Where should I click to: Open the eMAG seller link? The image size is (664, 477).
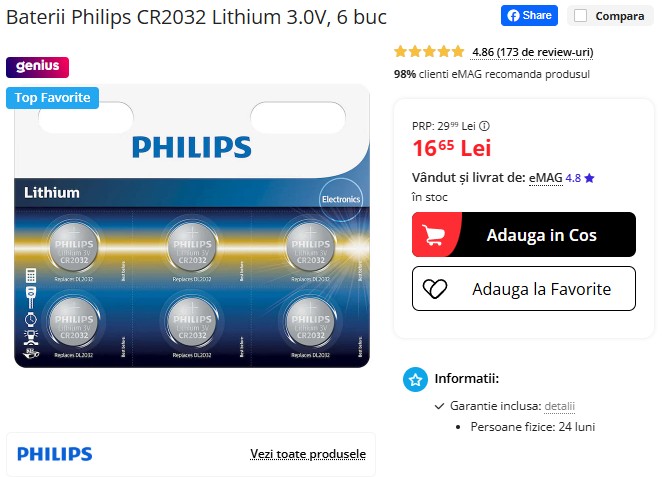tap(545, 177)
